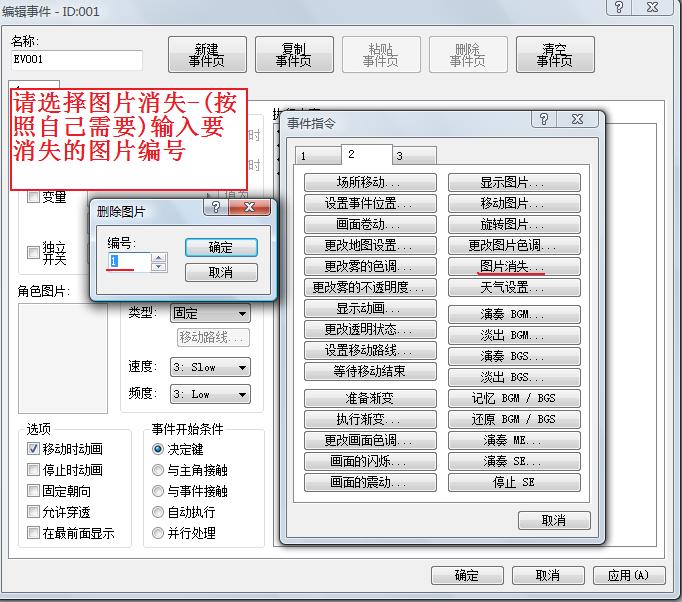
Task: Click 演奏 ME command
Action: coord(514,440)
